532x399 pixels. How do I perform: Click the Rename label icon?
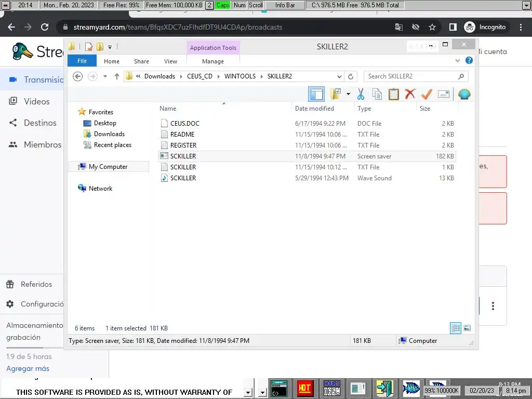(444, 94)
